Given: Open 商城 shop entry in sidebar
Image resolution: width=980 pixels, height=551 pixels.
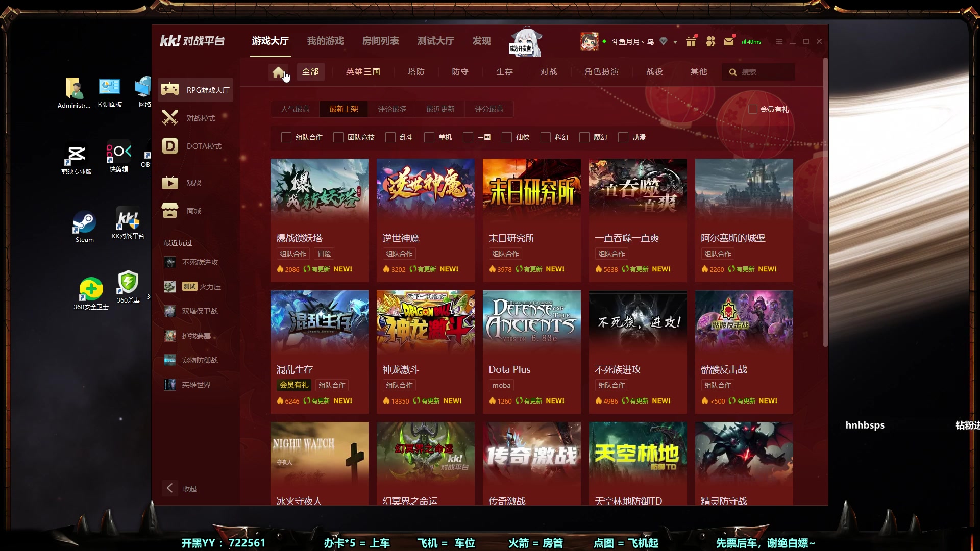Looking at the screenshot, I should tap(195, 210).
